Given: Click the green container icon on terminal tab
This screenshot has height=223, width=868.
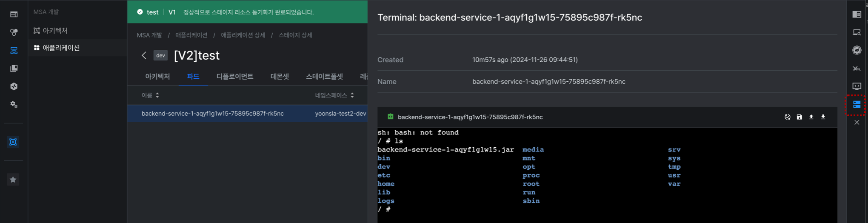Looking at the screenshot, I should 391,117.
